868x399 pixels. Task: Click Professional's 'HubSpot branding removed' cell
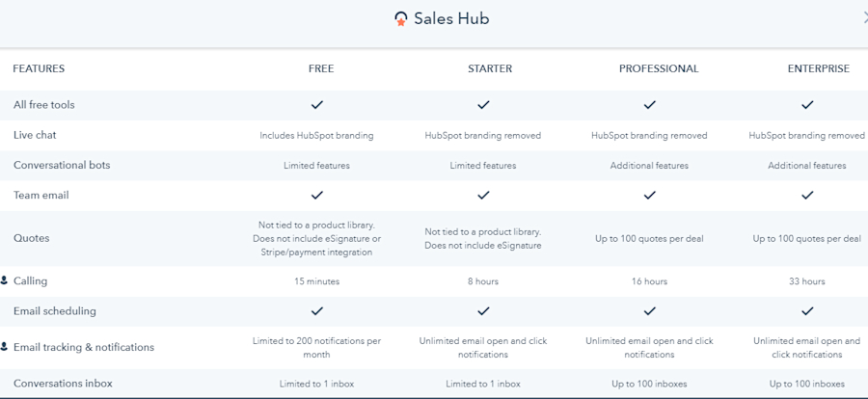tap(649, 136)
